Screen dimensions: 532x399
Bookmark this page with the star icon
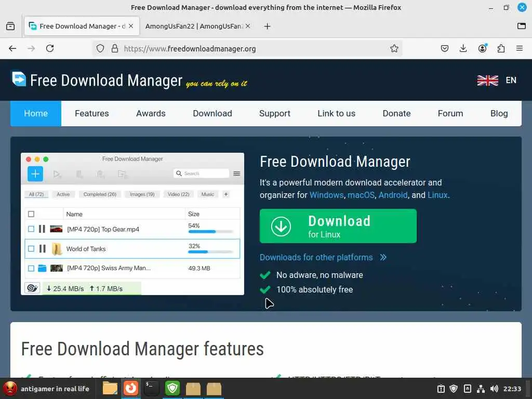(x=394, y=48)
